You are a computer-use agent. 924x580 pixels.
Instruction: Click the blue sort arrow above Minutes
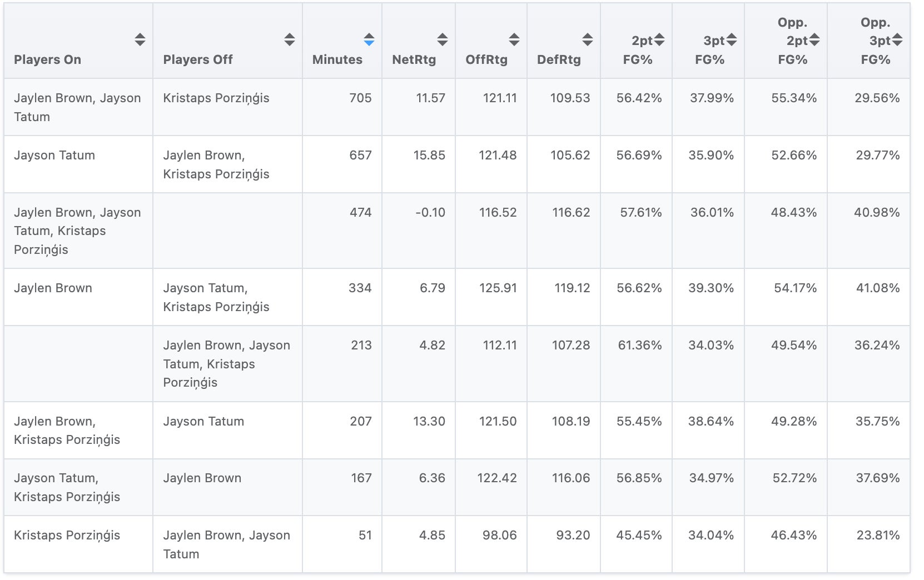click(369, 39)
